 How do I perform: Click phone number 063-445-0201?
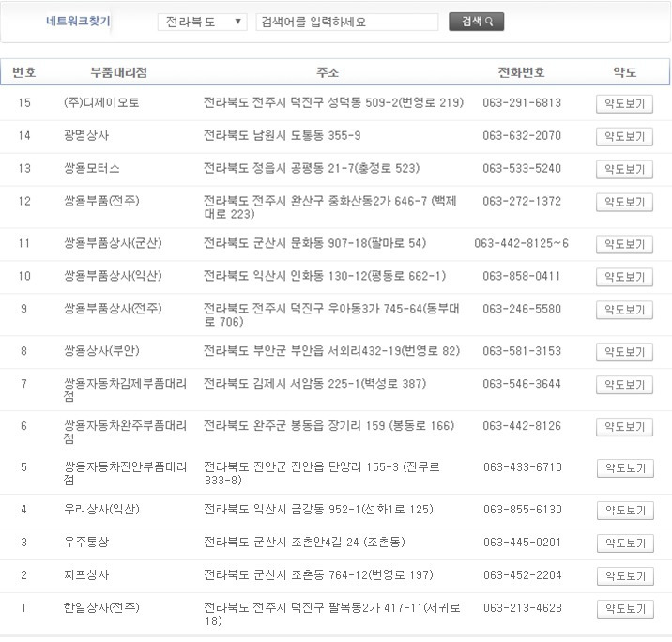point(523,543)
